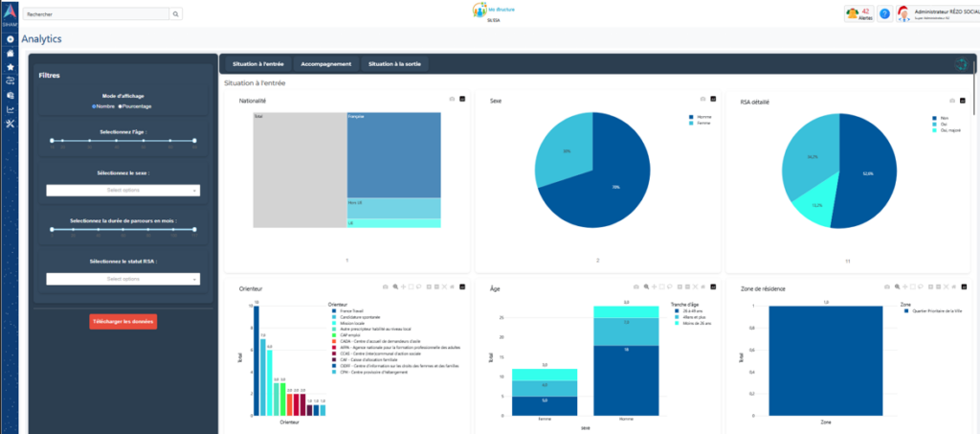
Task: Download Nationalité chart via camera icon
Action: 450,99
